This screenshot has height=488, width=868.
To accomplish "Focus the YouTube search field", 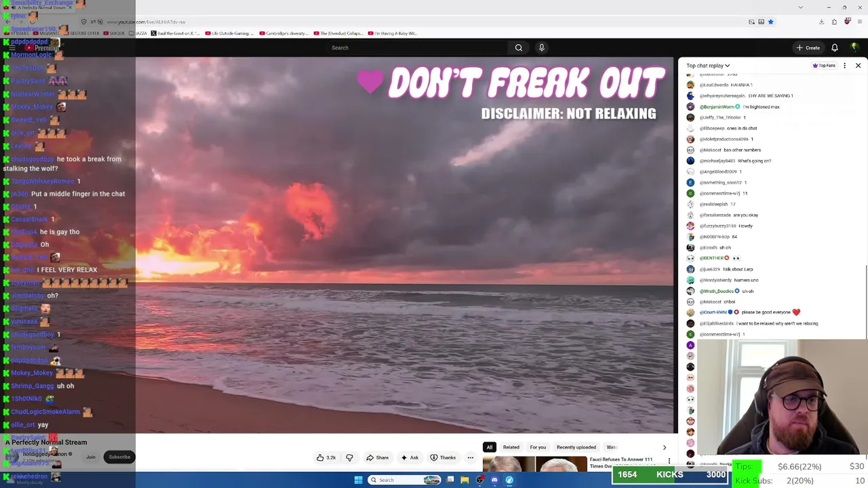I will click(417, 47).
